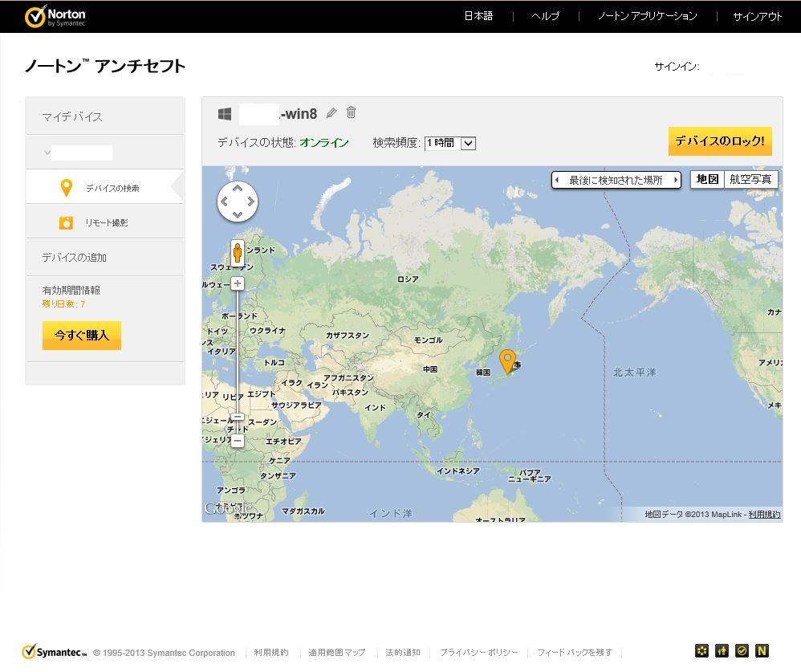The image size is (801, 672).
Task: Click the Google logo on the map
Action: (229, 508)
